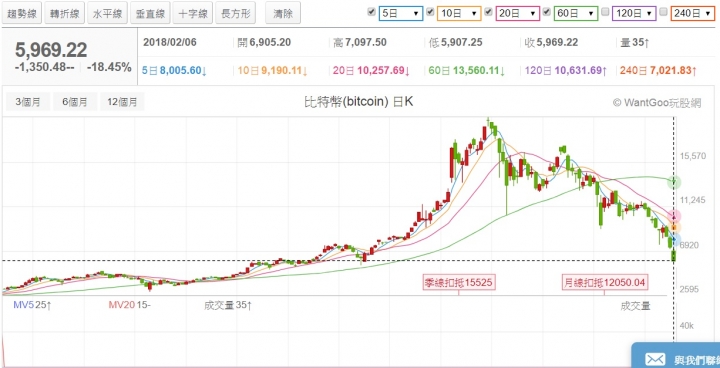The height and width of the screenshot is (368, 720).
Task: Select the 垂直線 vertical line tool
Action: tap(150, 13)
